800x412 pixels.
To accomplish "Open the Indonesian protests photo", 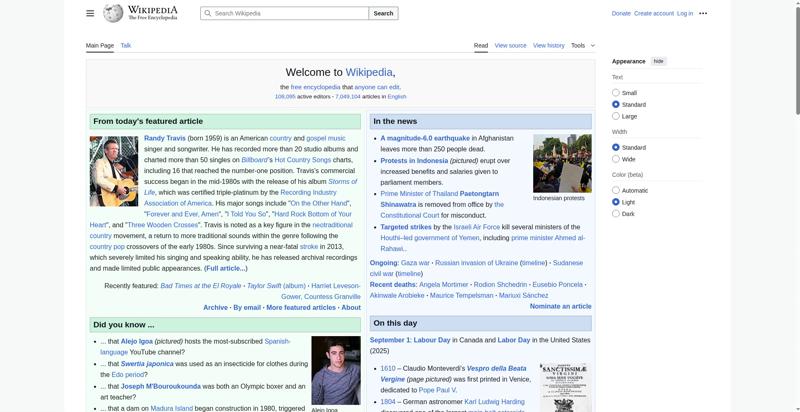I will coord(562,163).
